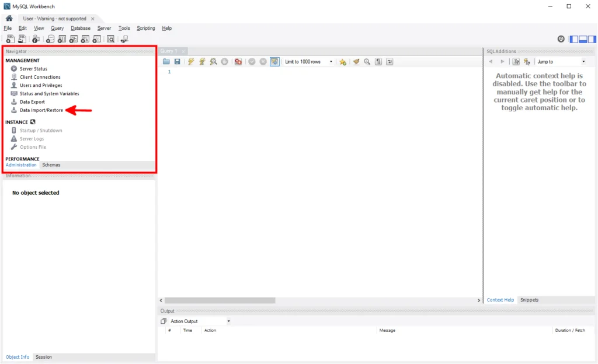Switch to the Schemas tab in Navigator
Image resolution: width=598 pixels, height=364 pixels.
tap(51, 164)
